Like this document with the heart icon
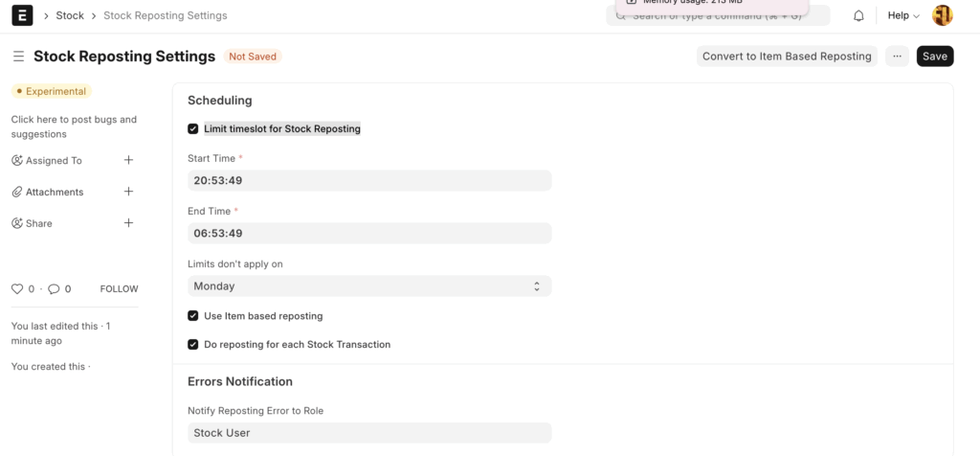The width and height of the screenshot is (980, 456). (x=16, y=288)
